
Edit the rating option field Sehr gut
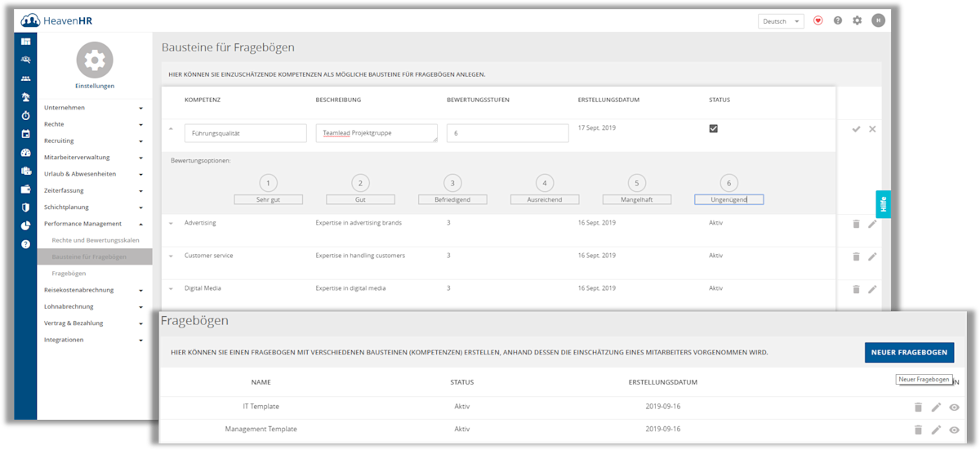point(269,199)
